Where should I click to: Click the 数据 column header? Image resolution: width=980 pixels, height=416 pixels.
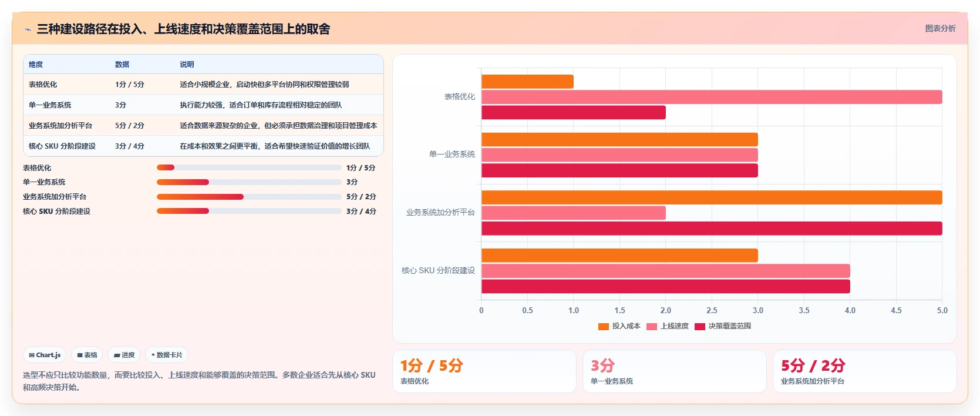[122, 65]
